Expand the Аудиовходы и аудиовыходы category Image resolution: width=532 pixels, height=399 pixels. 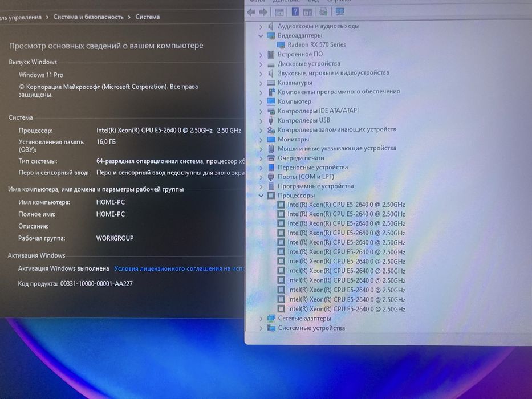point(261,26)
